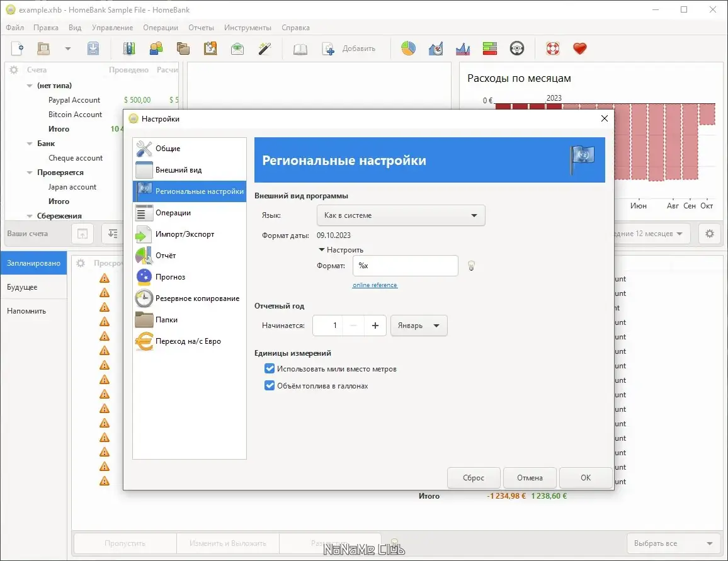Select Резервное копирование settings page
Screen dimensions: 728x561
(190, 298)
